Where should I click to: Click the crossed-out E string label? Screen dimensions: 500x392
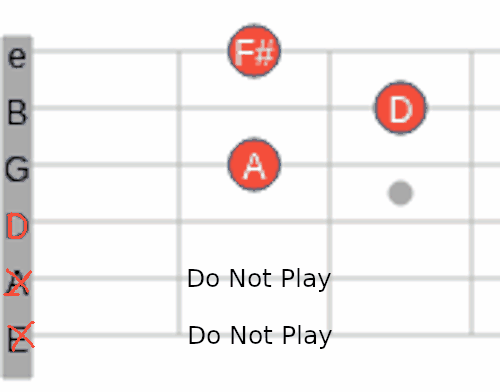click(21, 337)
